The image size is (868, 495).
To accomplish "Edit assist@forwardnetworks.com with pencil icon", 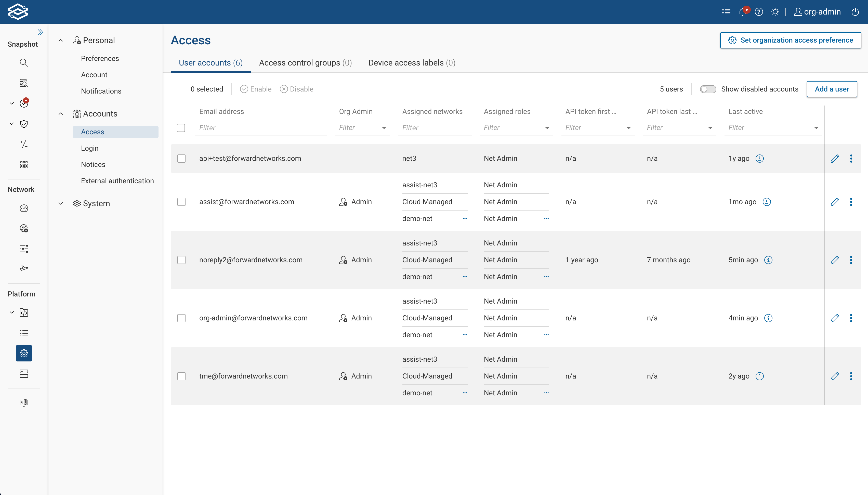I will click(x=835, y=202).
